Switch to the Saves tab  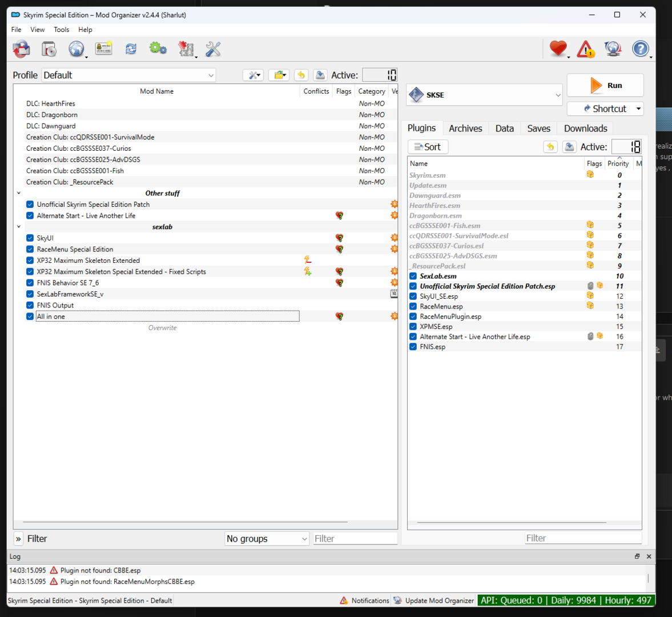(x=538, y=128)
